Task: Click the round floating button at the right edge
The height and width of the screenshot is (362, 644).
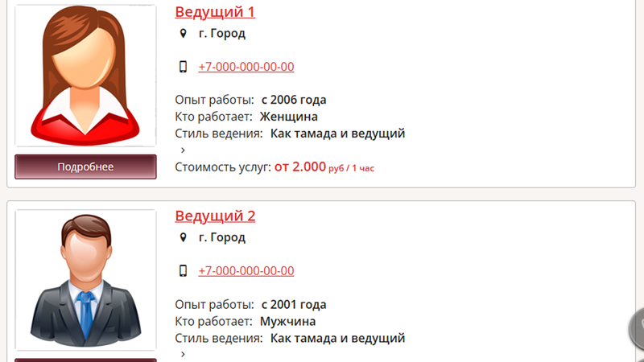Action: [x=637, y=328]
